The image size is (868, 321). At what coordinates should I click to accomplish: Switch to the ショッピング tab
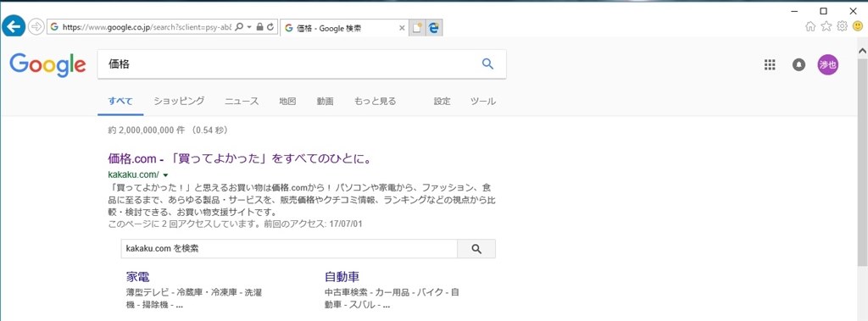click(180, 102)
